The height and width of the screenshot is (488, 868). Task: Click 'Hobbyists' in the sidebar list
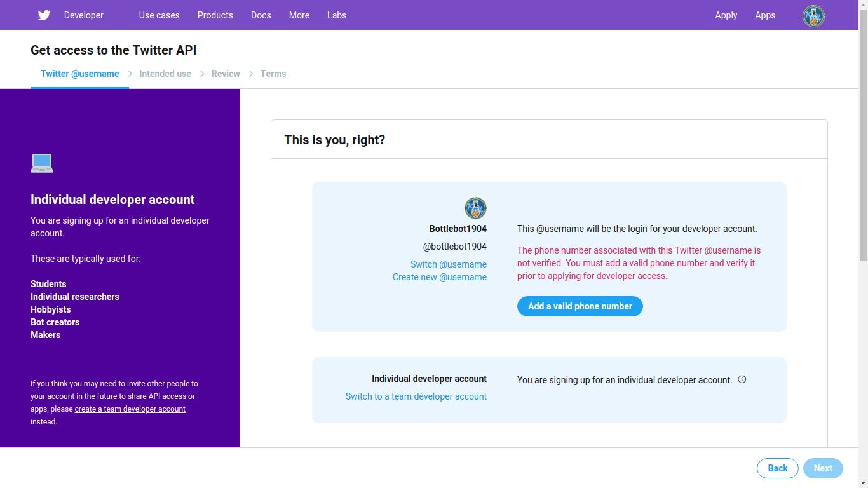[51, 309]
